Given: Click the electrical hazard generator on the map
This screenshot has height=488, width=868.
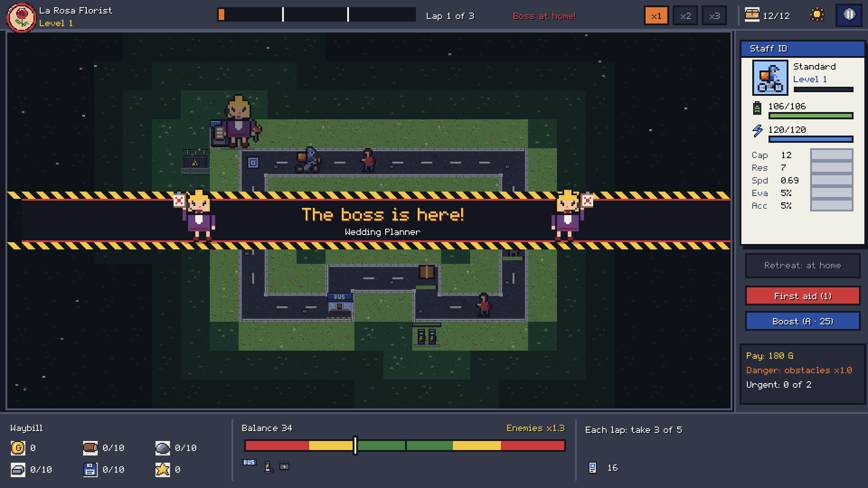Looking at the screenshot, I should point(195,161).
